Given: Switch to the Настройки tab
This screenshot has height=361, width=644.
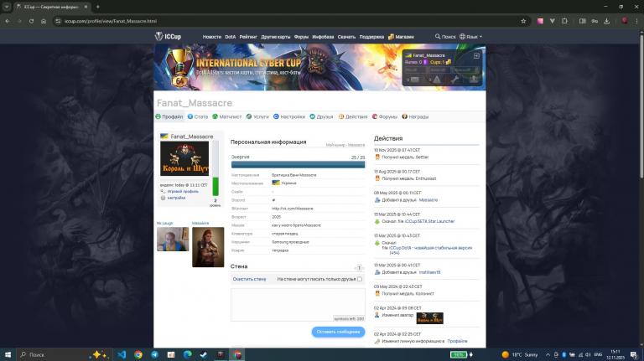Looking at the screenshot, I should (289, 117).
